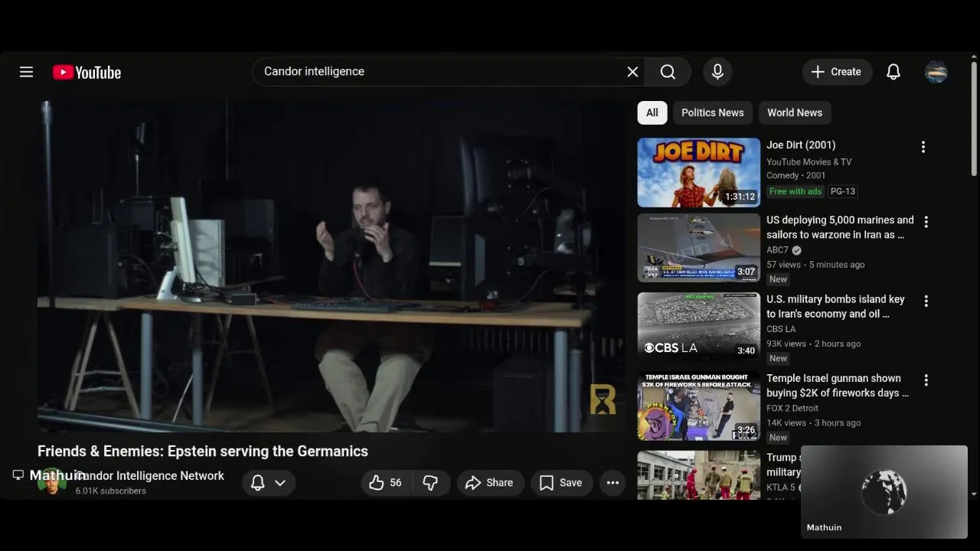
Task: Open the notifications bell in header
Action: pyautogui.click(x=893, y=72)
